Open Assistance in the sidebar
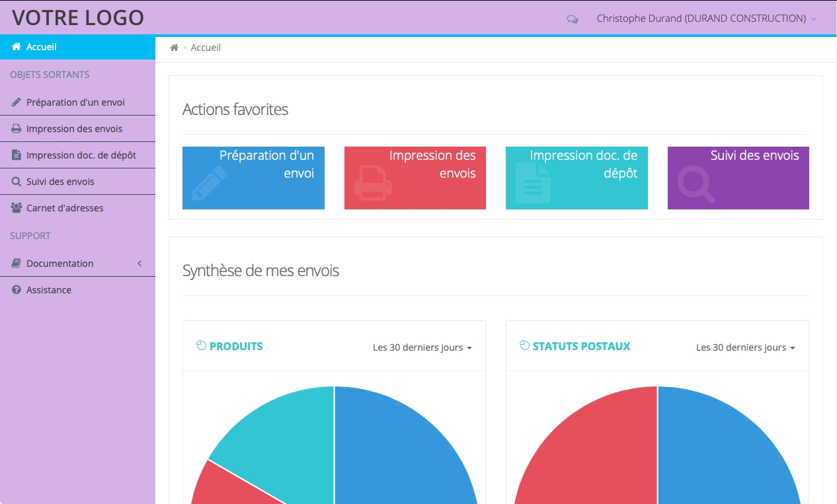 click(77, 290)
